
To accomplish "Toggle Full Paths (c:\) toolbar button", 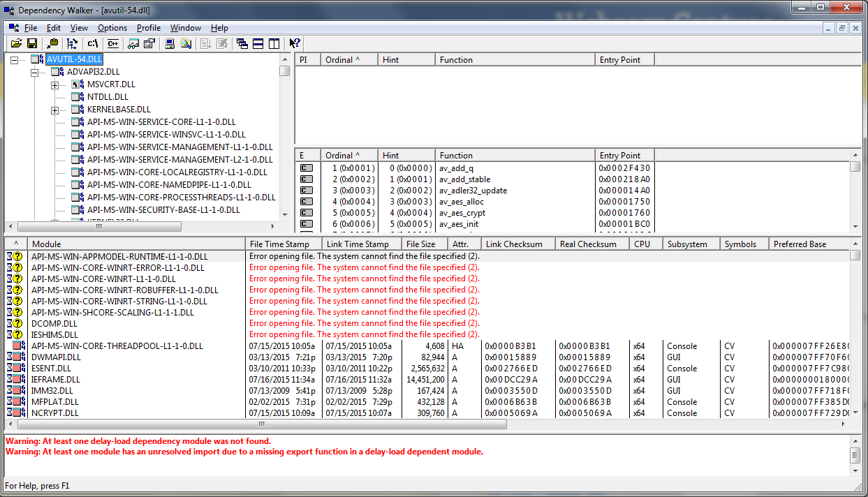I will pos(93,43).
